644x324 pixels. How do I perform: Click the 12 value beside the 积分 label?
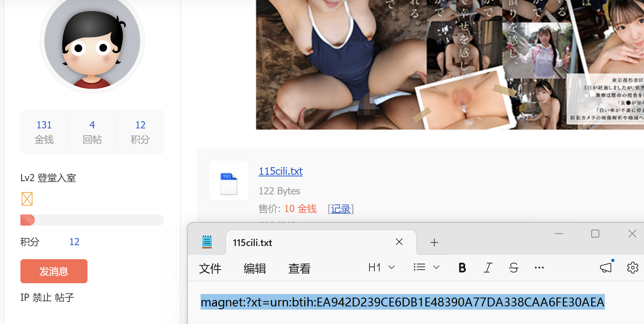(x=74, y=242)
